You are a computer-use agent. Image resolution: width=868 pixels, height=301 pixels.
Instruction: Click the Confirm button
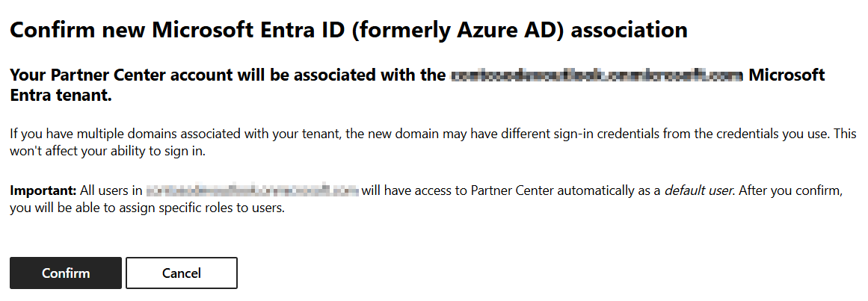tap(66, 273)
